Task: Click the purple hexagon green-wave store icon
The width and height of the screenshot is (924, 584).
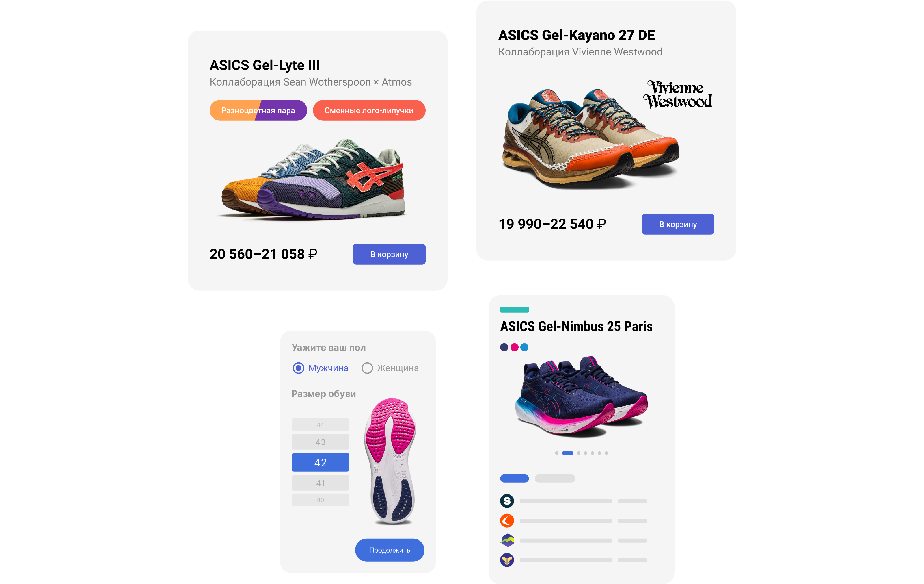Action: pyautogui.click(x=507, y=540)
